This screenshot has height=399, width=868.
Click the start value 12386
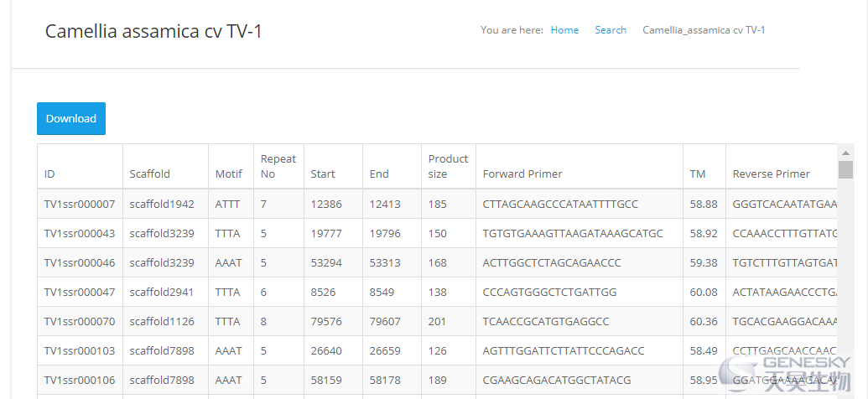pos(326,205)
